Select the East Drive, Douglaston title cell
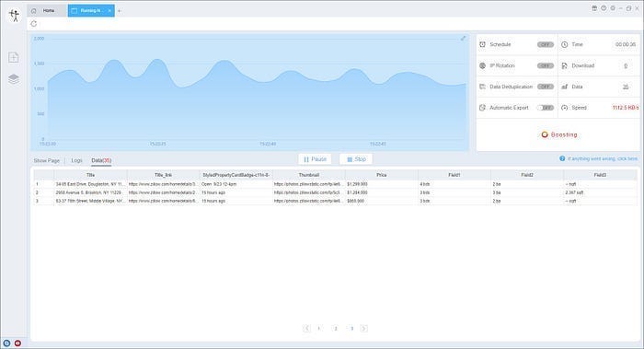 tap(90, 184)
